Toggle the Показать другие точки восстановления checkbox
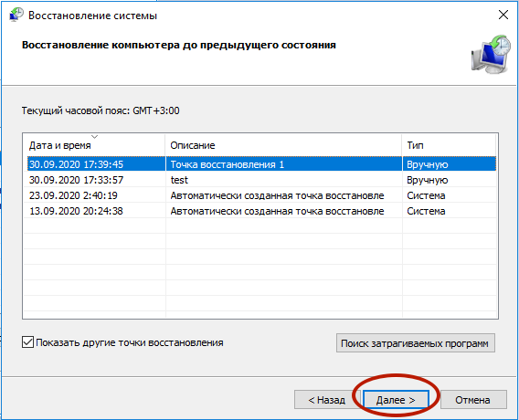519x420 pixels. tap(27, 342)
